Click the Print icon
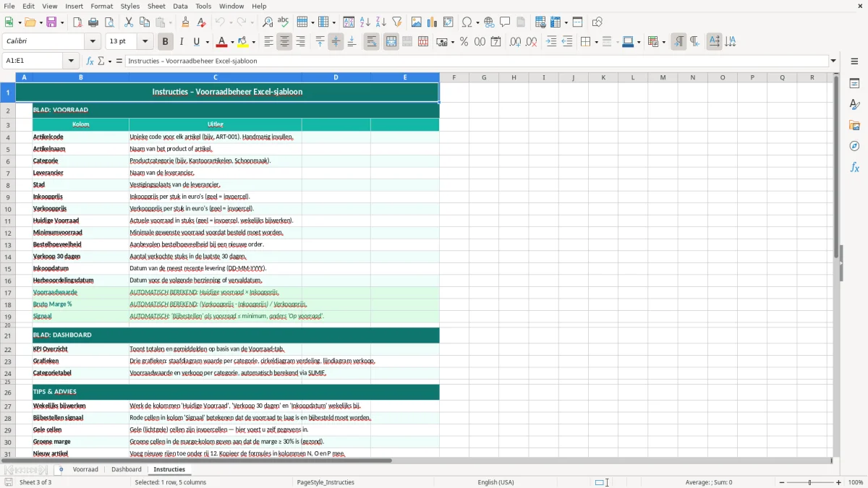This screenshot has height=488, width=868. click(93, 22)
